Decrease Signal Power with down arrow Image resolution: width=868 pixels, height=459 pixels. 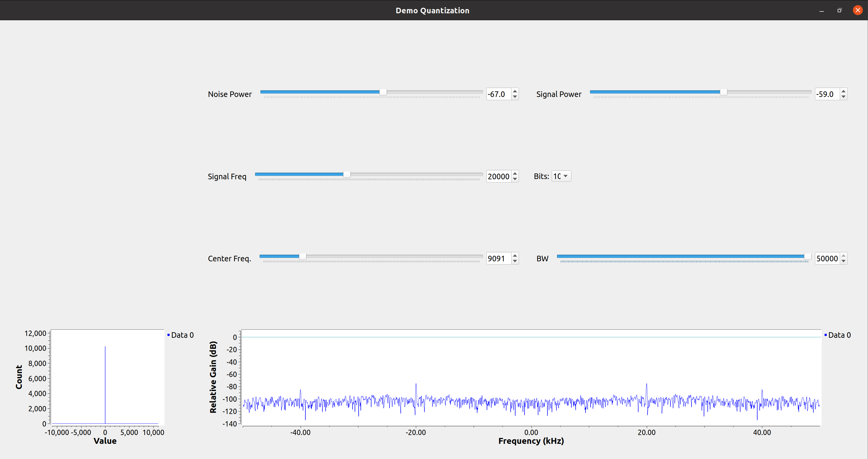pos(844,97)
